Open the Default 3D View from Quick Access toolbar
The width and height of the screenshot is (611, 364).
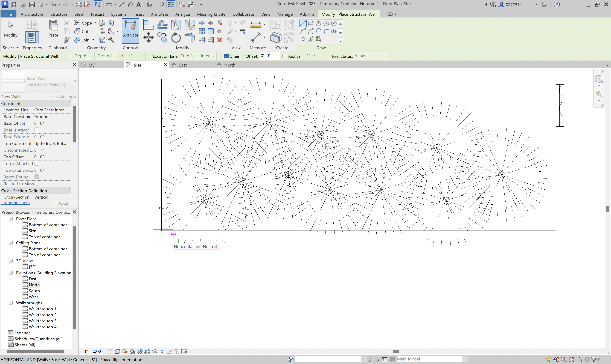(150, 4)
